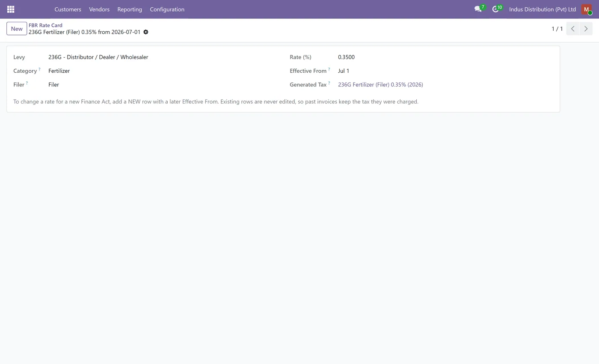Image resolution: width=599 pixels, height=364 pixels.
Task: Open Generated Tax 236G Fertilizer (Filer) 0.35% (2026) link
Action: click(x=380, y=85)
